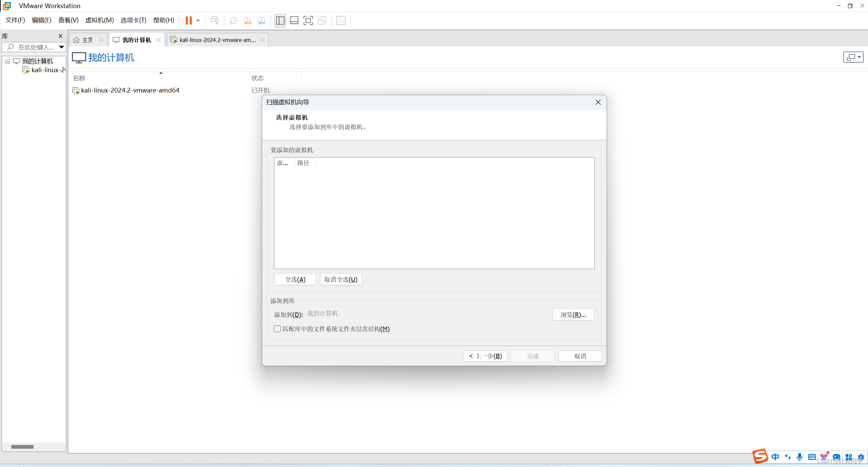Open the 编辑(E) menu
The width and height of the screenshot is (868, 467).
pos(41,20)
